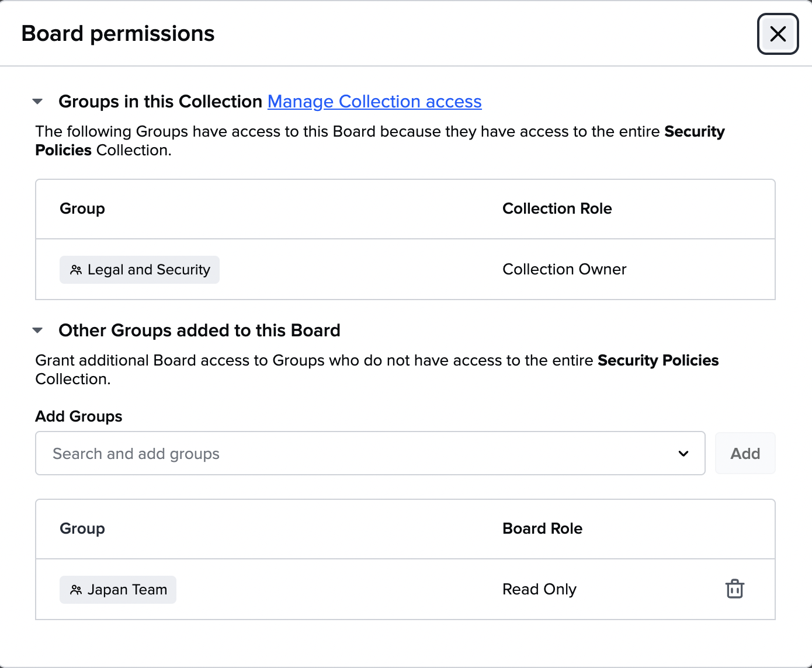Click the Board permissions dialog title

[x=118, y=34]
